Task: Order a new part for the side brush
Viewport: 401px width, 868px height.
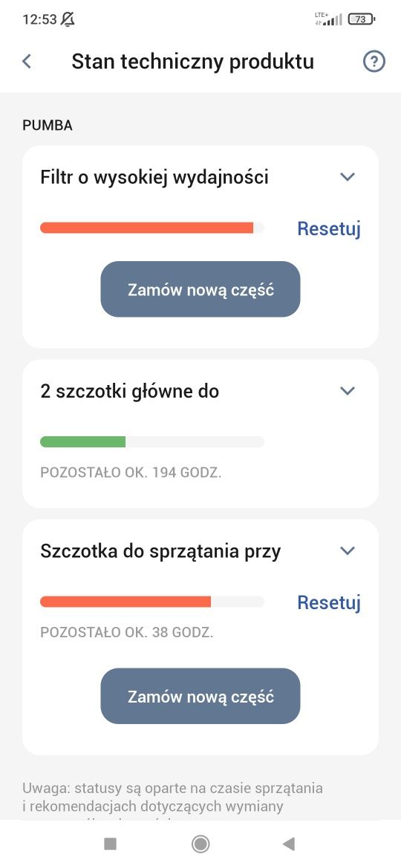Action: tap(200, 696)
